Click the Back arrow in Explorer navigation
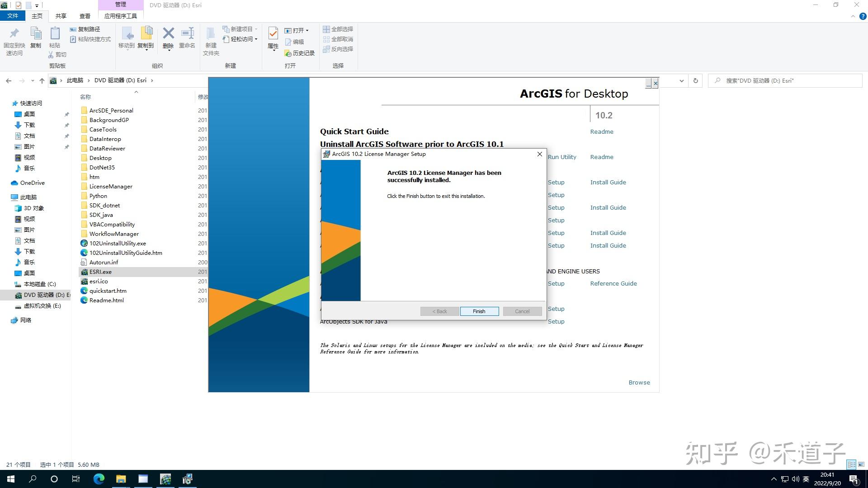This screenshot has height=488, width=868. tap(9, 81)
